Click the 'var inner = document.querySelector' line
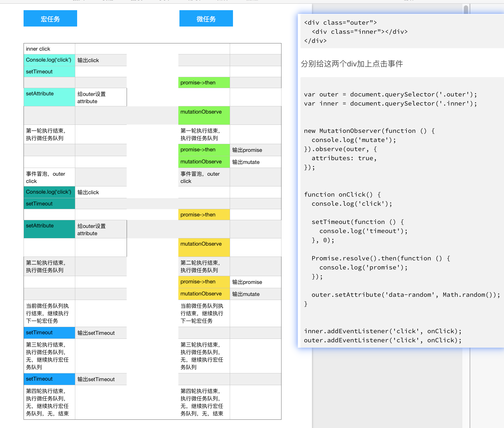This screenshot has height=428, width=504. pos(390,104)
